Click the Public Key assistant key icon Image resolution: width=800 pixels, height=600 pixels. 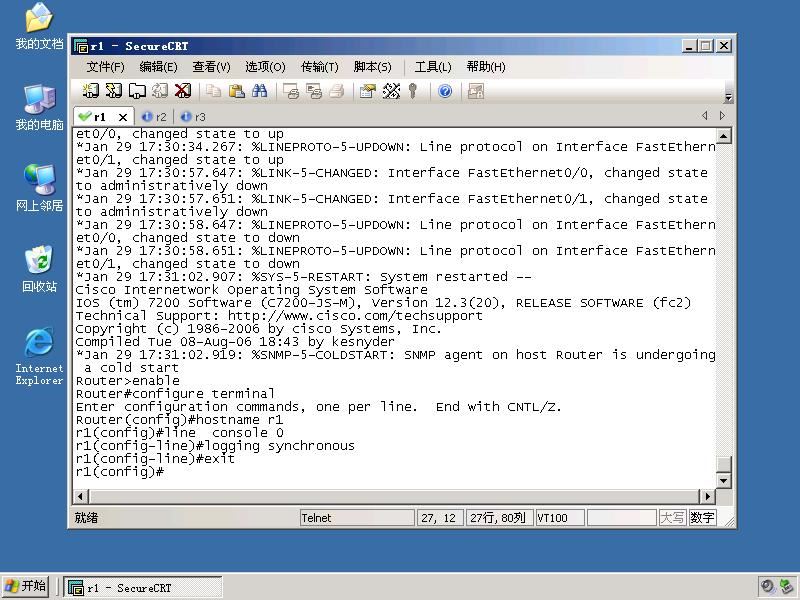pyautogui.click(x=413, y=91)
